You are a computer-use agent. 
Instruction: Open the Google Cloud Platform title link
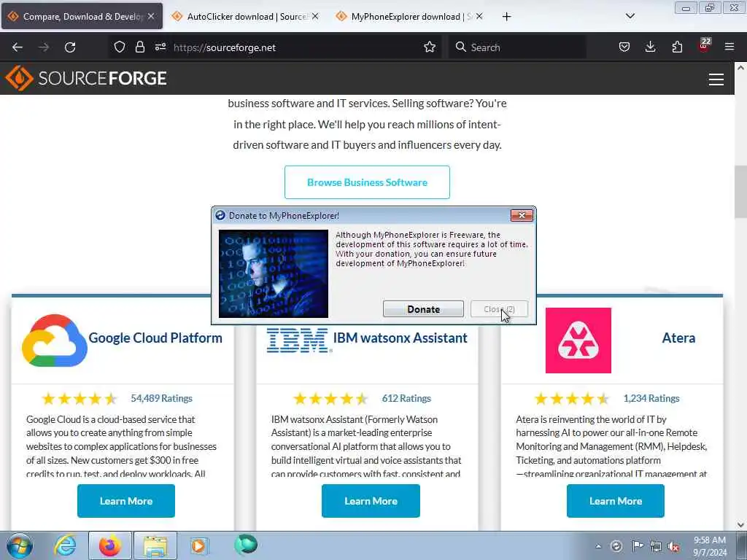(155, 338)
